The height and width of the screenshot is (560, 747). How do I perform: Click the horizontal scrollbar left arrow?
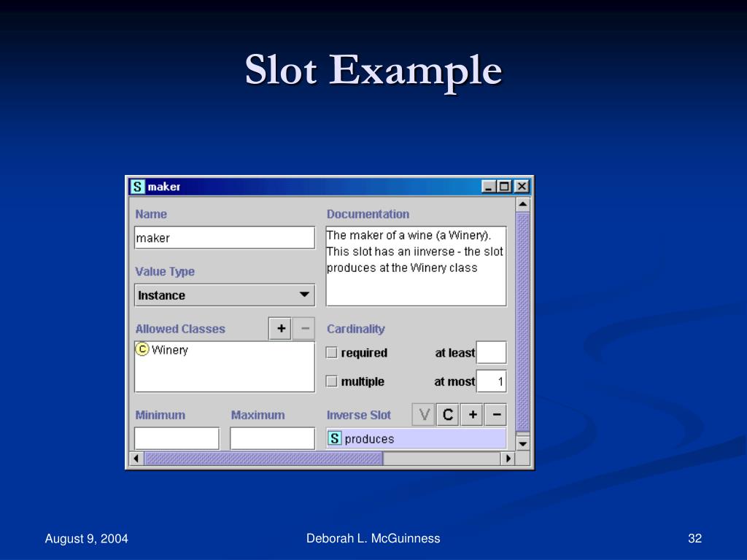click(x=136, y=459)
